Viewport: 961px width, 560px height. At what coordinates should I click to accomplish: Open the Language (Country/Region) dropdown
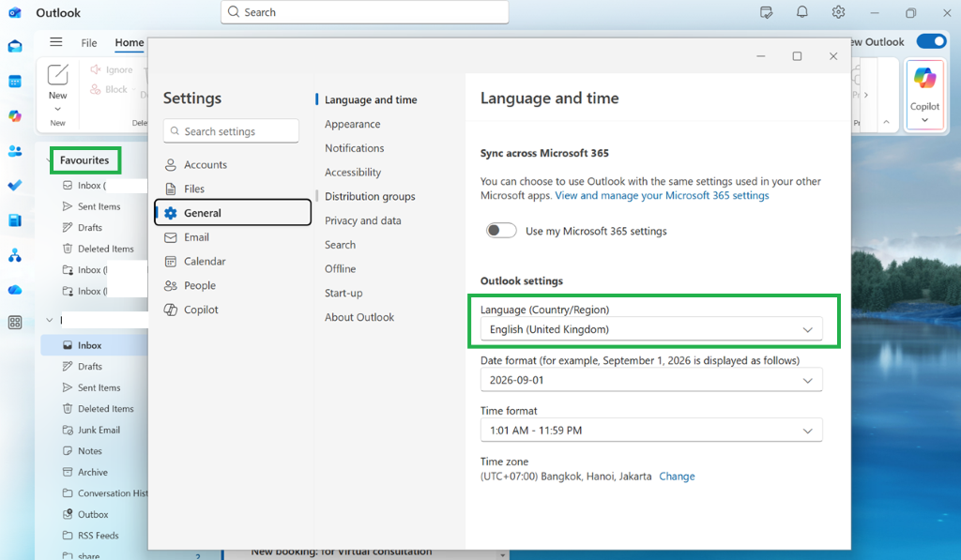651,329
